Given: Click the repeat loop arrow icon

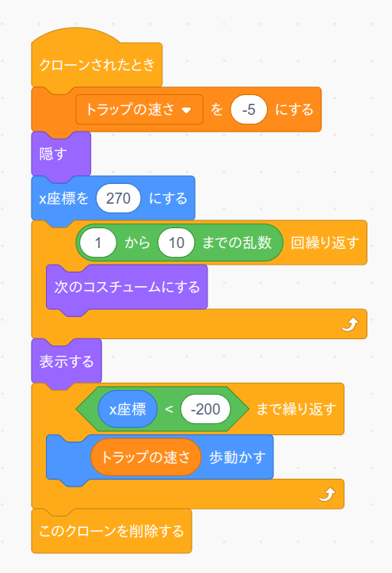Looking at the screenshot, I should [x=350, y=324].
